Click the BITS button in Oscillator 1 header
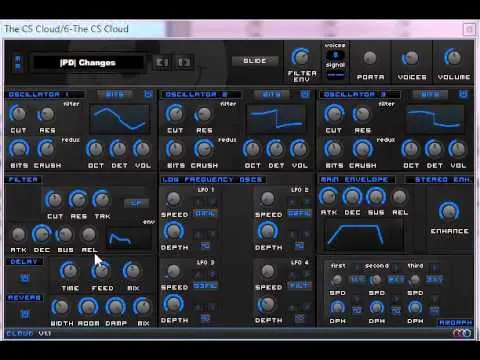 point(114,94)
